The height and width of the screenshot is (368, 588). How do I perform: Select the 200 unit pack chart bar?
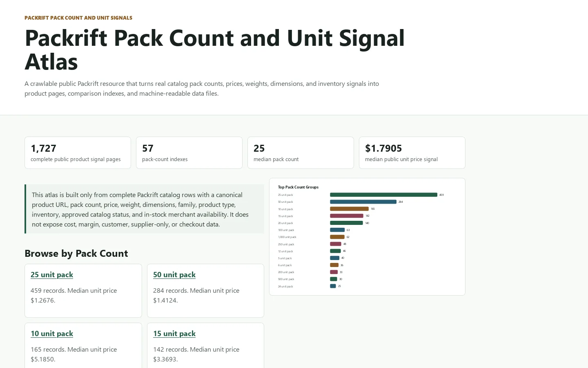pyautogui.click(x=334, y=272)
